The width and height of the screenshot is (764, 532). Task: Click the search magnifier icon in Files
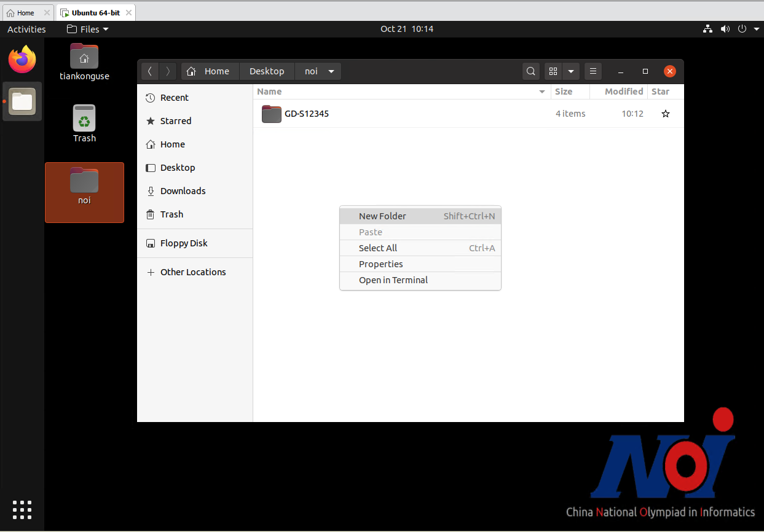tap(531, 71)
